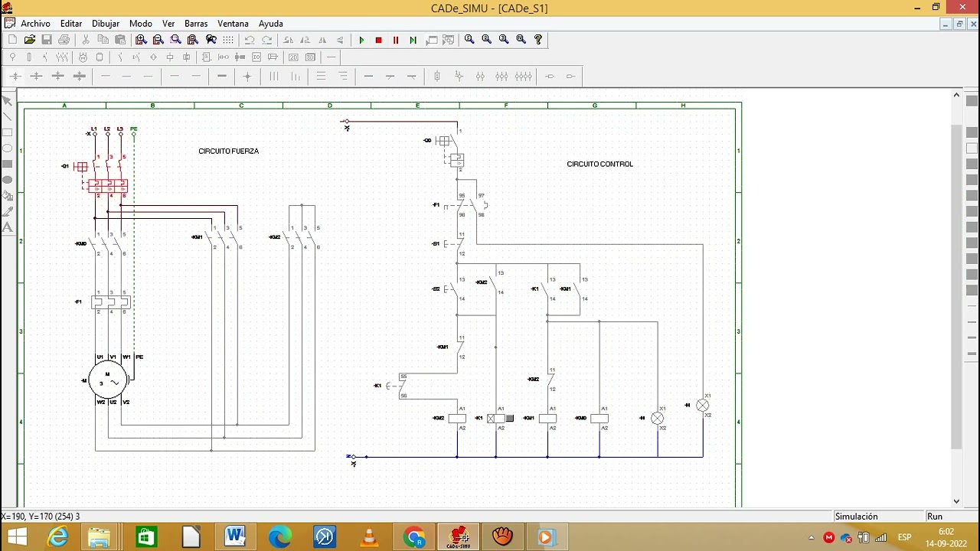Screen dimensions: 980x551
Task: Open the Dibujar menu
Action: [106, 24]
